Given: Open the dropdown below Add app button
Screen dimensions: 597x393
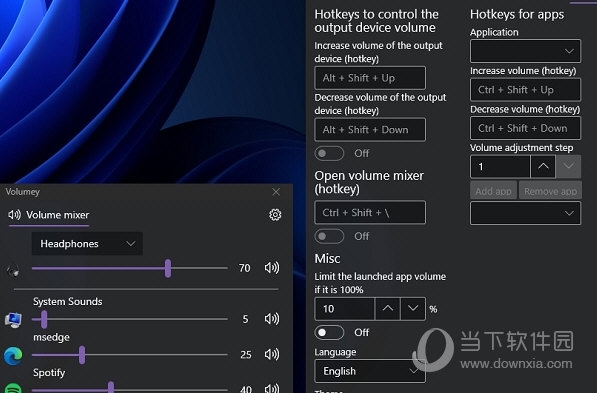Looking at the screenshot, I should point(525,213).
